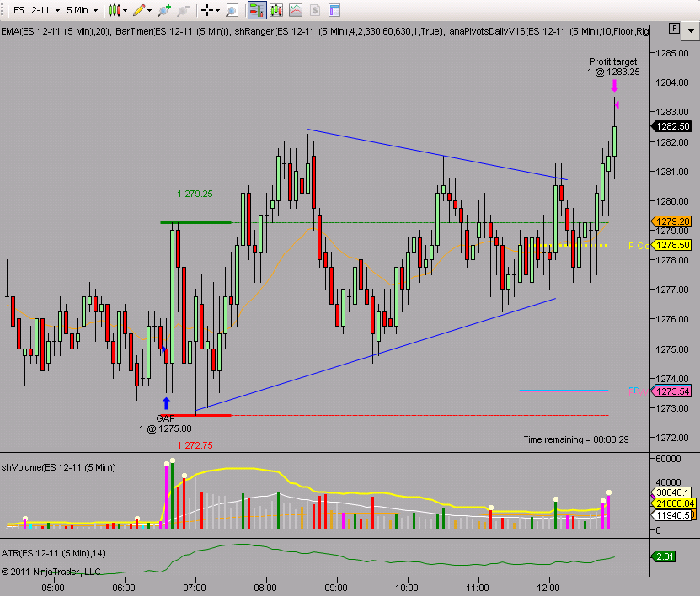Click the green 1,279.25 level label
Screen dimensions: 700x596
(195, 194)
